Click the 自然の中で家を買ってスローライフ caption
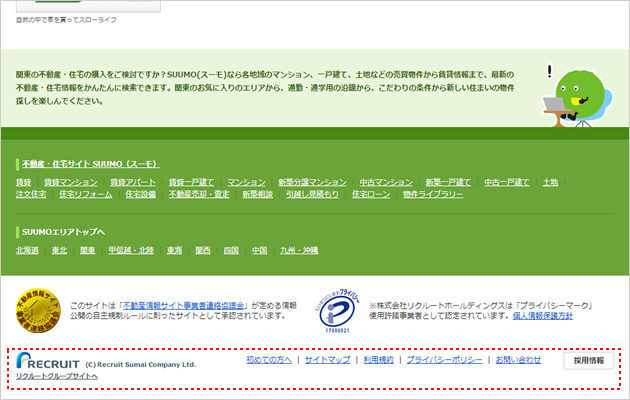This screenshot has height=400, width=630. click(x=66, y=20)
